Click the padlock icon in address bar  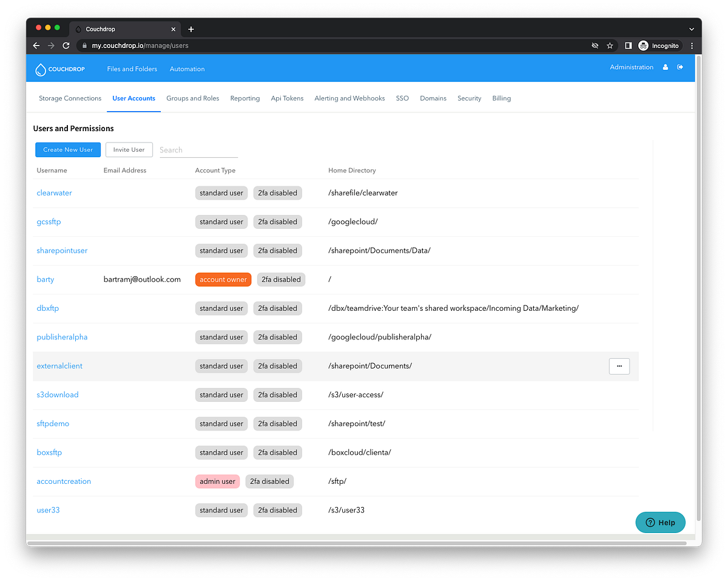(84, 45)
